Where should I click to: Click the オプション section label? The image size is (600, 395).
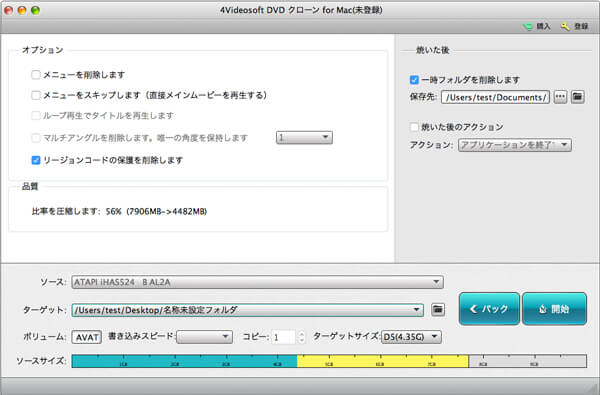[42, 50]
